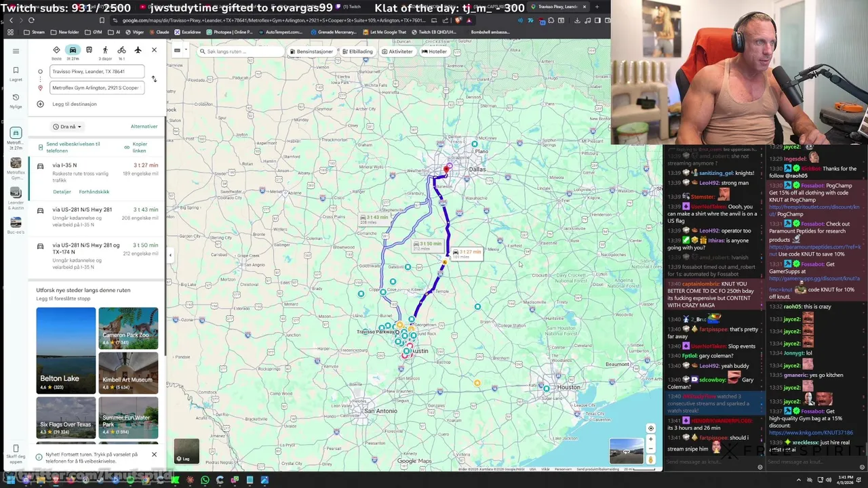This screenshot has height=488, width=868.
Task: Open the Kimbell Art Museum card
Action: (128, 373)
